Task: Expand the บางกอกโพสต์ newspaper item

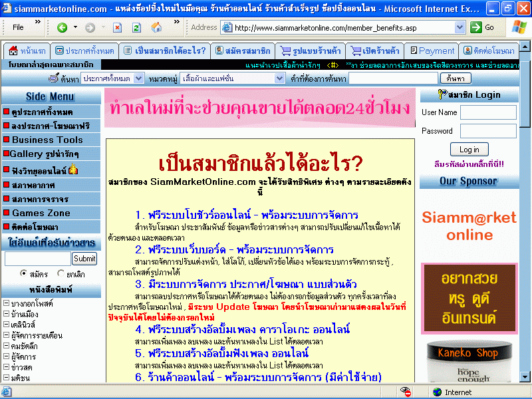Action: (6, 303)
